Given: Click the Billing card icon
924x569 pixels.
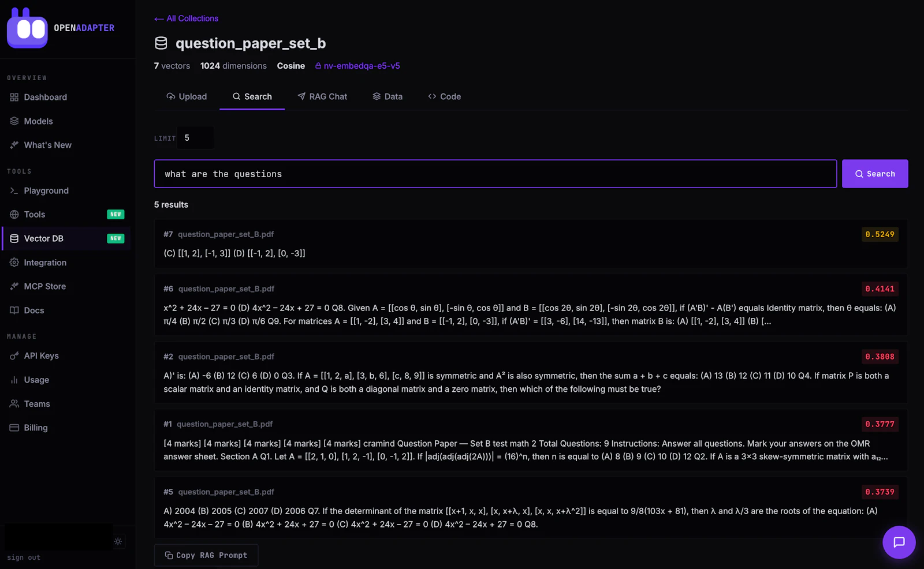Looking at the screenshot, I should point(14,428).
